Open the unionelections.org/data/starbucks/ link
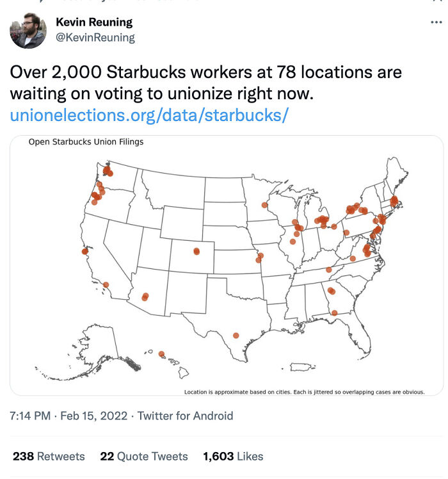448x479 pixels. coord(149,115)
